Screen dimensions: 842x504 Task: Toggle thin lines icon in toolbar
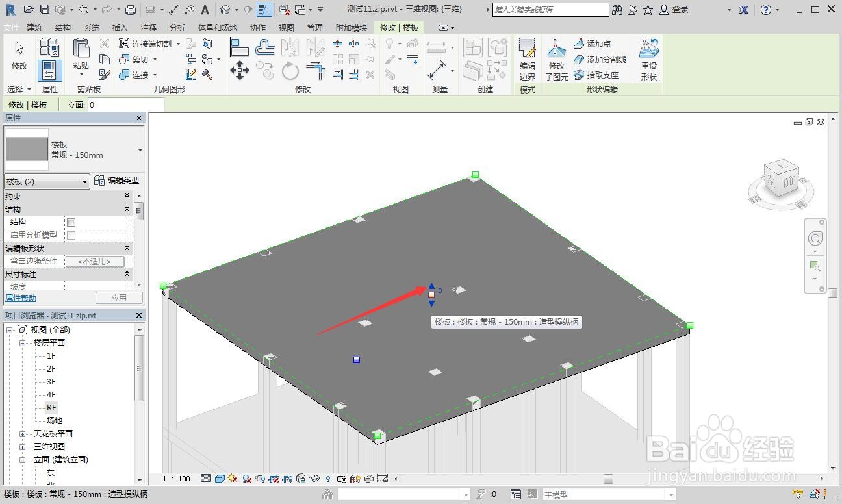[x=264, y=10]
